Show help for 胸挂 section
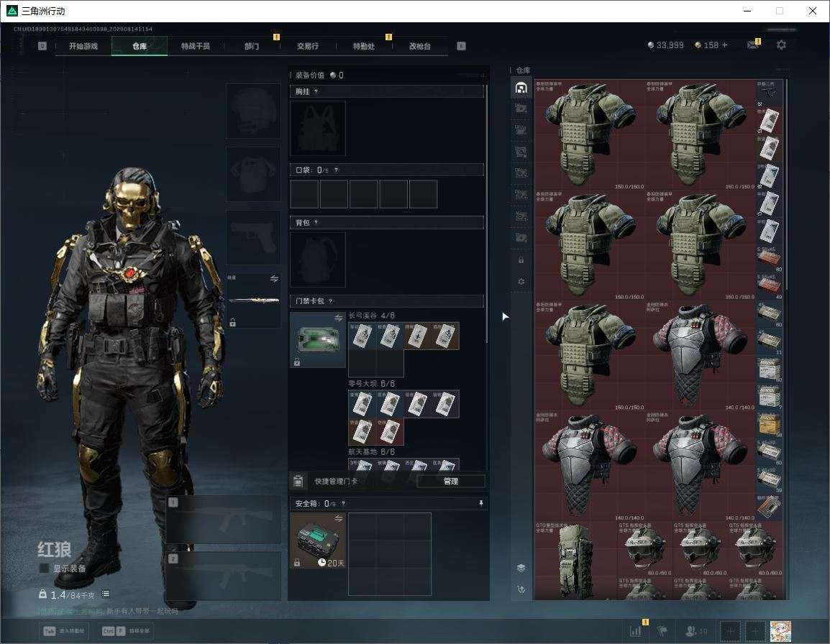This screenshot has height=644, width=830. click(x=316, y=91)
